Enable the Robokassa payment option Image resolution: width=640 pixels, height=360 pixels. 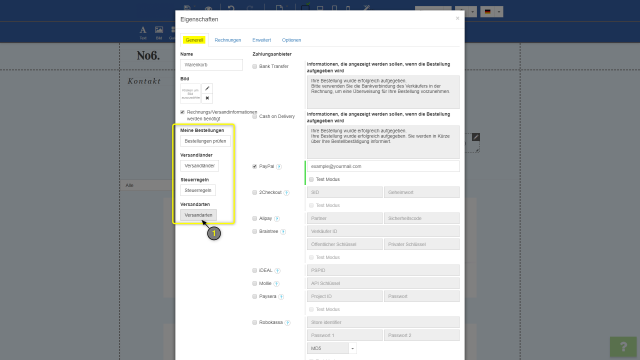click(x=255, y=322)
